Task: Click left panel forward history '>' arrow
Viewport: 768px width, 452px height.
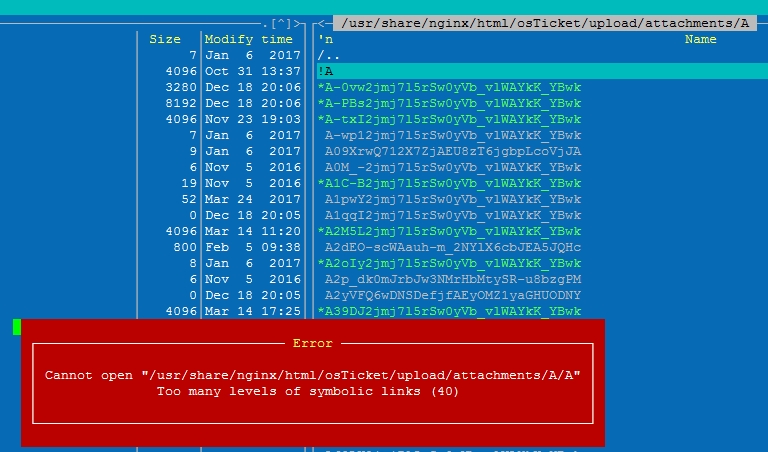Action: (x=296, y=24)
